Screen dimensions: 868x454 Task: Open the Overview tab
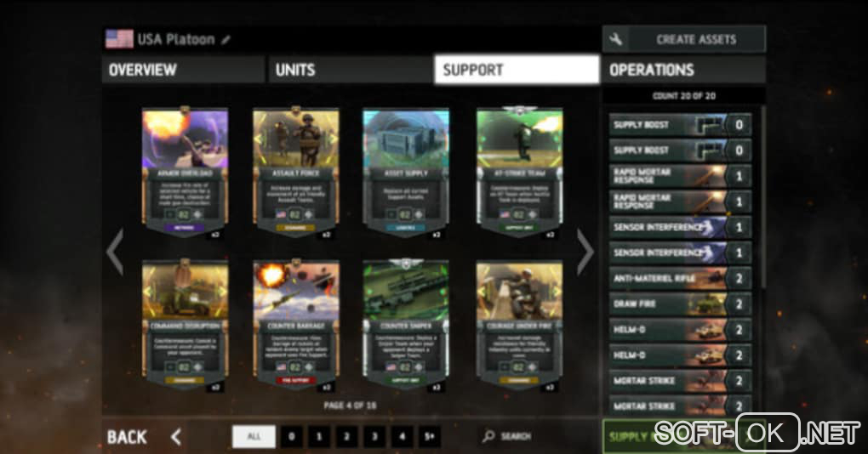[x=183, y=70]
